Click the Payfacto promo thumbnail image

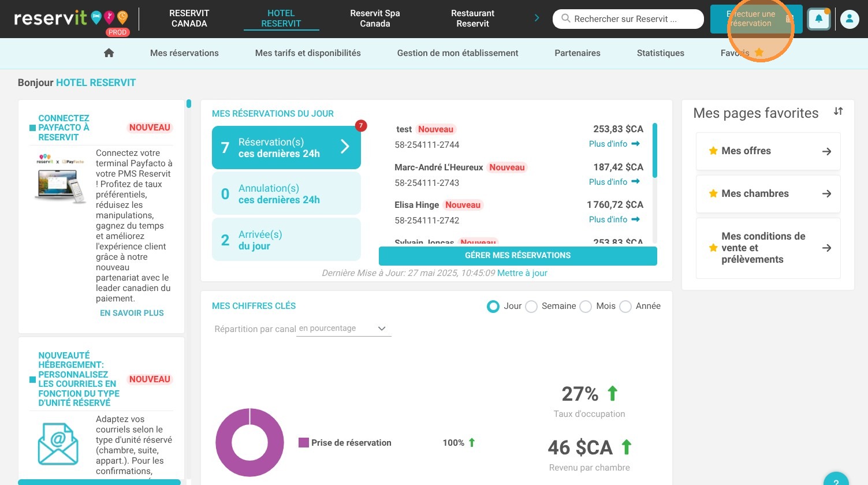coord(61,179)
